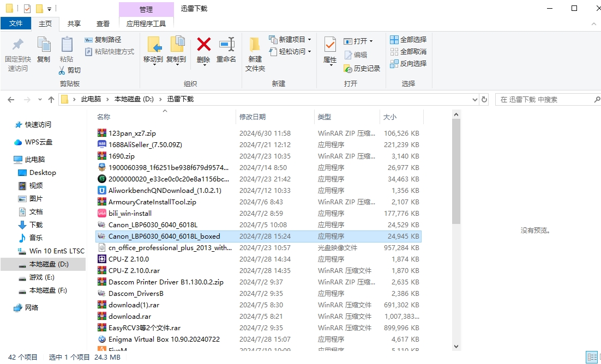The height and width of the screenshot is (364, 601).
Task: Click the Up arrow navigation icon
Action: 51,99
